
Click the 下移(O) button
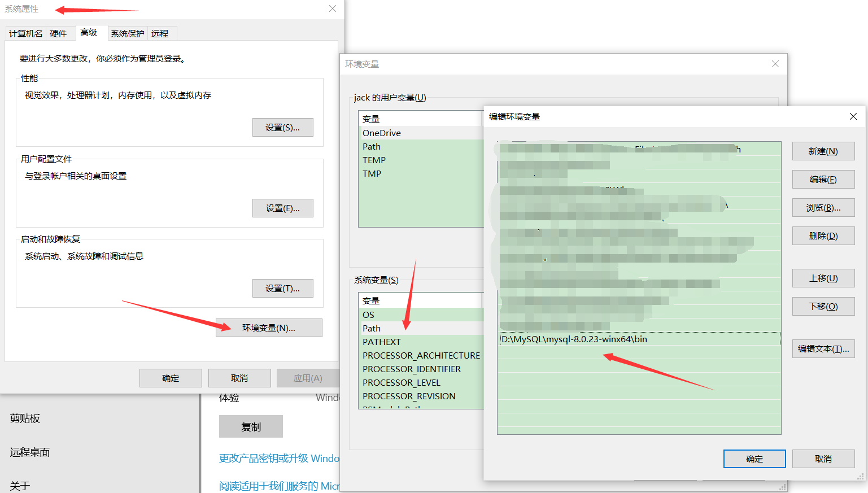[x=823, y=306]
